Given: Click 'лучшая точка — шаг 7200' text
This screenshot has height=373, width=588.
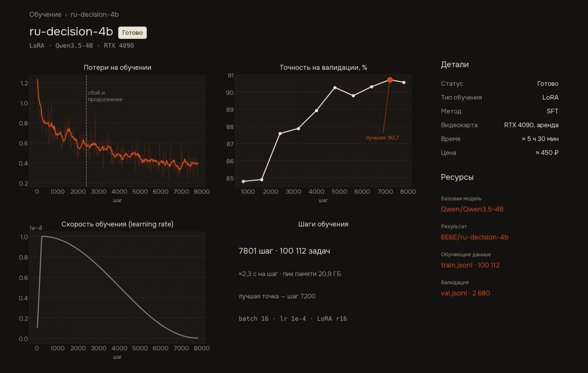Looking at the screenshot, I should 277,296.
